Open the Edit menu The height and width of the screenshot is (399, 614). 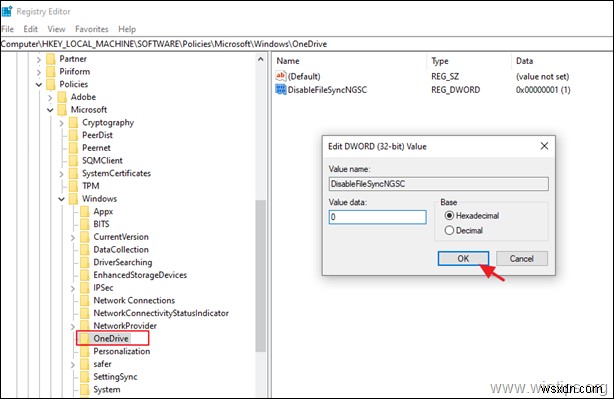coord(31,29)
